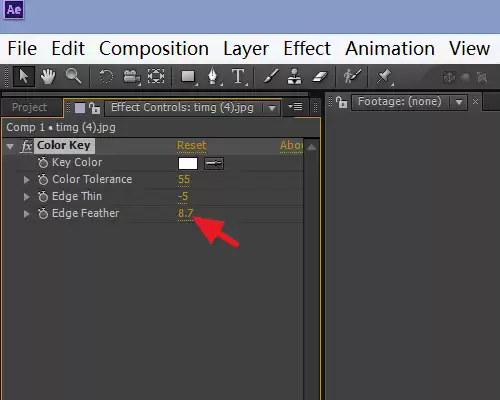Screen dimensions: 500x400
Task: Select the Puppet Pin tool
Action: click(384, 77)
